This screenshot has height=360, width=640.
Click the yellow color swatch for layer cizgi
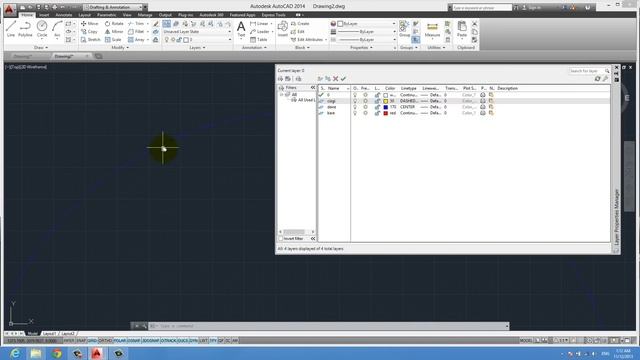point(385,101)
